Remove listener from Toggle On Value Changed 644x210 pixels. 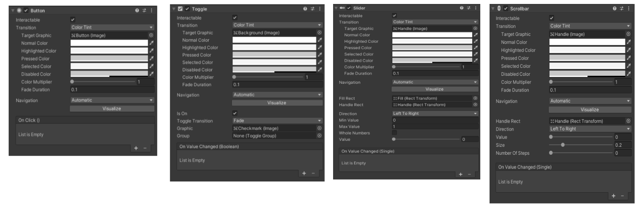pyautogui.click(x=313, y=173)
